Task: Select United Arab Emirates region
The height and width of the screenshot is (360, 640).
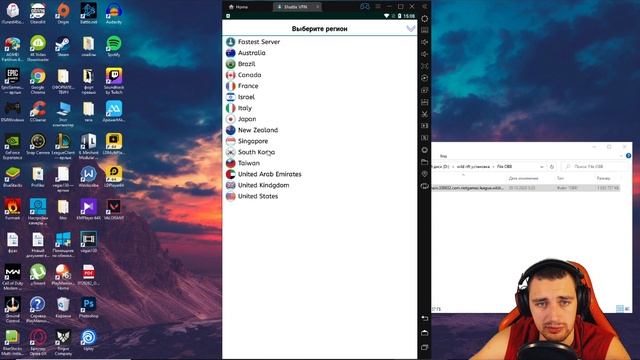Action: (320, 174)
